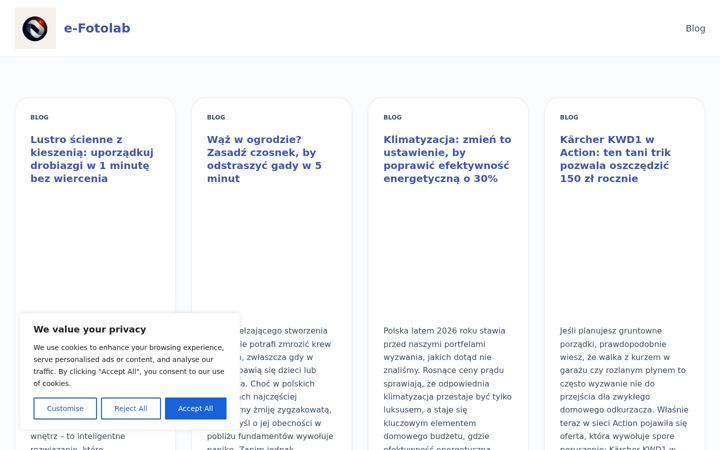Open the Blog menu item in header
This screenshot has height=450, width=720.
(695, 28)
